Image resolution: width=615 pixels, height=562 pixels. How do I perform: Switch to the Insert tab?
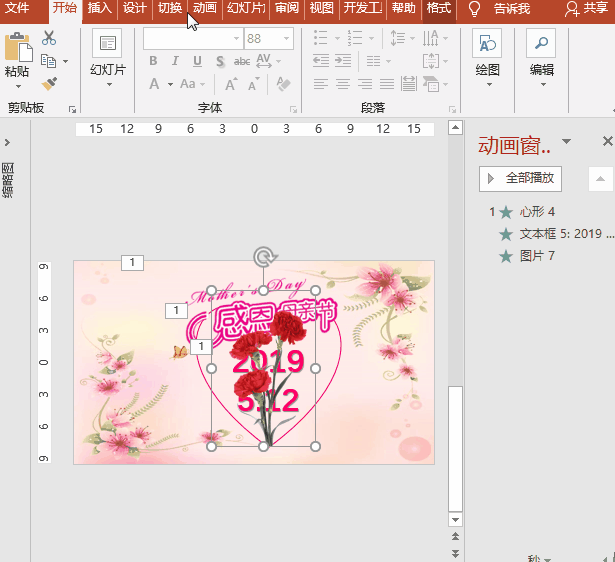point(100,8)
